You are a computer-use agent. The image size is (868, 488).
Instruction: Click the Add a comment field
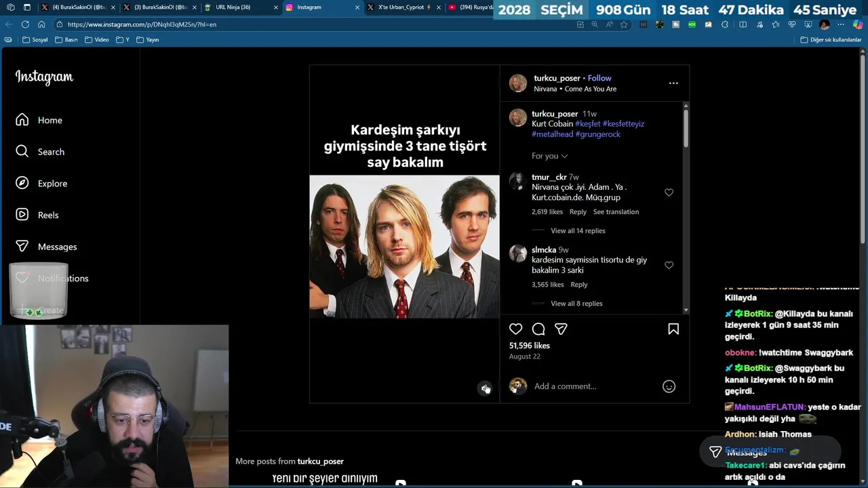pyautogui.click(x=595, y=386)
